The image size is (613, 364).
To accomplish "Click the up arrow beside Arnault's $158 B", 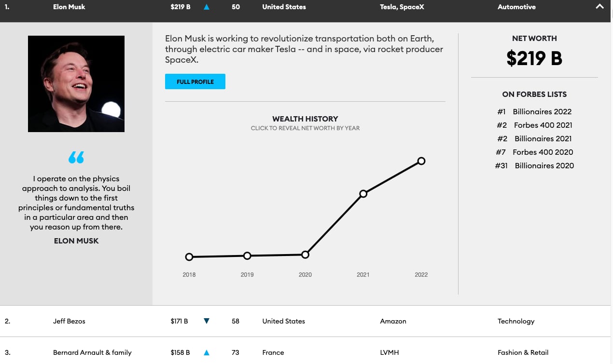I will [x=207, y=352].
